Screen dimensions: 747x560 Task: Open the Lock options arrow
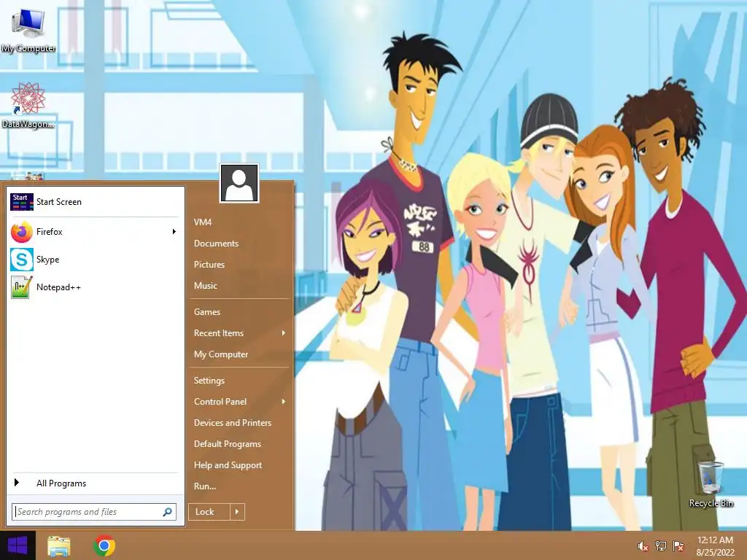coord(237,512)
